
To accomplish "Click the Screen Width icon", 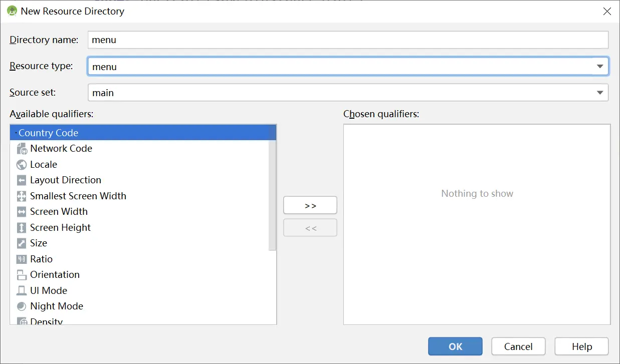I will coord(22,212).
